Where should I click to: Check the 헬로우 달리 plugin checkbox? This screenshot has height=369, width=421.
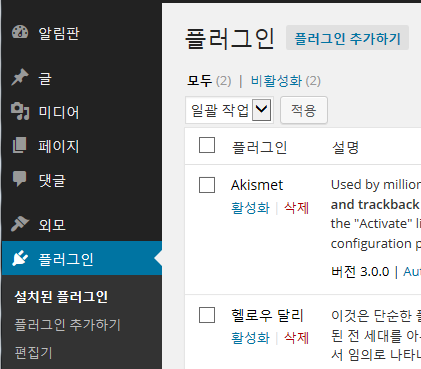click(x=207, y=315)
